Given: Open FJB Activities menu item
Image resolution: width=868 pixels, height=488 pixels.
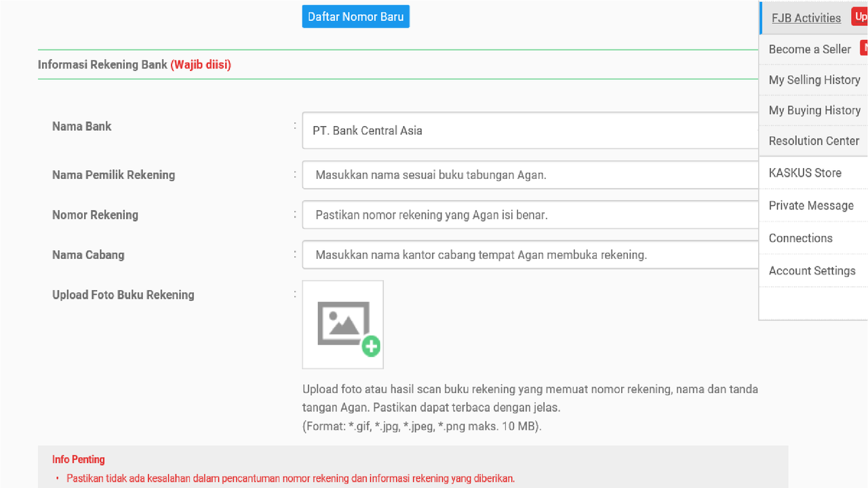Looking at the screenshot, I should tap(806, 18).
